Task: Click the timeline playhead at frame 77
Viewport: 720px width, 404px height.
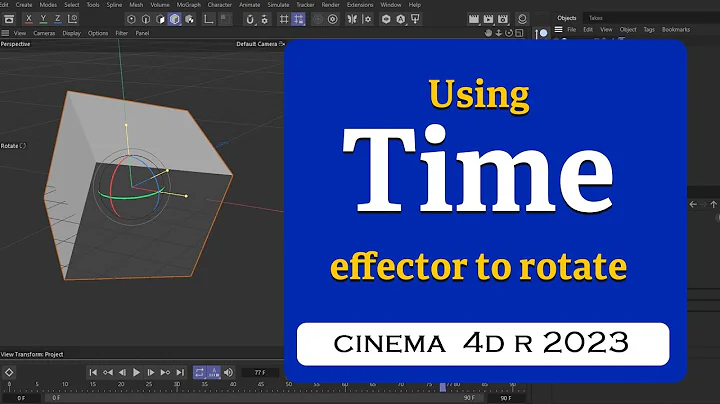Action: tap(443, 387)
